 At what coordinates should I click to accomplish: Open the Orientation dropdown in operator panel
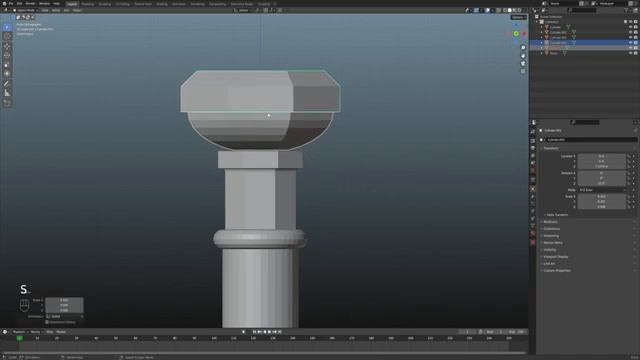(64, 316)
